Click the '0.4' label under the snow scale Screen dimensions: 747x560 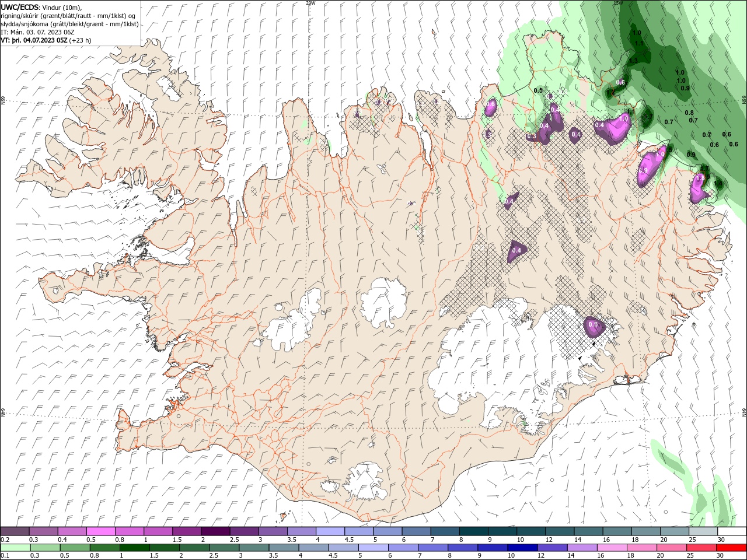pyautogui.click(x=62, y=540)
